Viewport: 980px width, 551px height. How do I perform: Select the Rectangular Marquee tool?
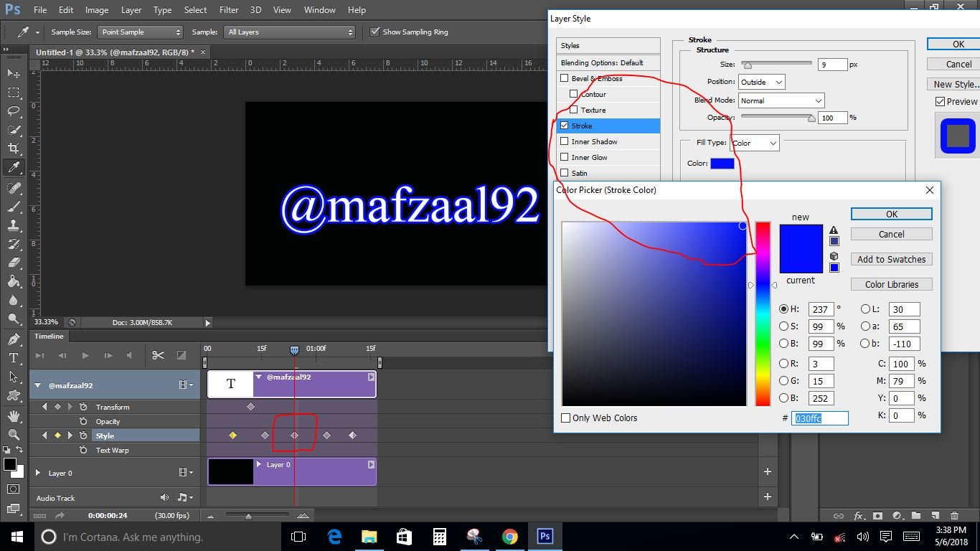[14, 92]
